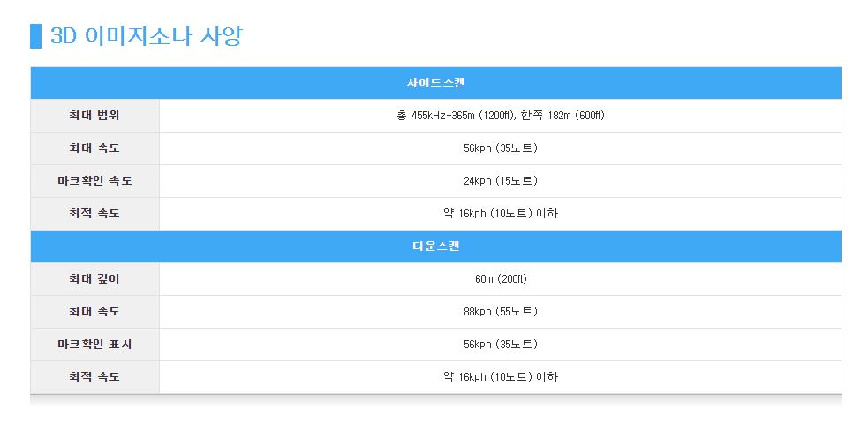Select the 사이드스캔 section header
Viewport: 868px width, 432px height.
tap(435, 83)
